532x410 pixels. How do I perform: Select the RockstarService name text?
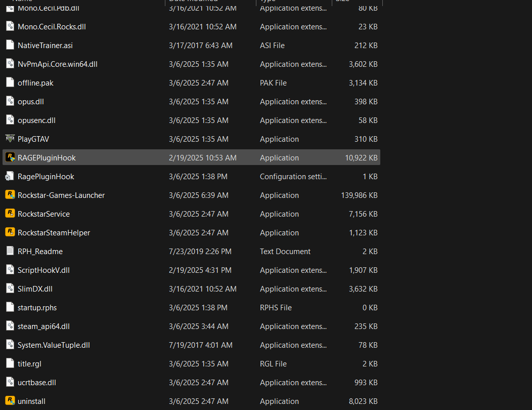pyautogui.click(x=43, y=214)
